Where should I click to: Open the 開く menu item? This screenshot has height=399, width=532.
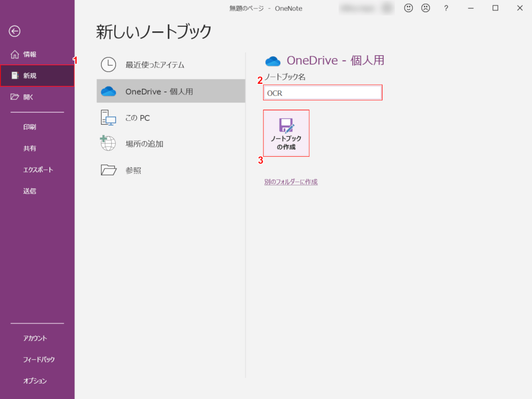[x=28, y=97]
